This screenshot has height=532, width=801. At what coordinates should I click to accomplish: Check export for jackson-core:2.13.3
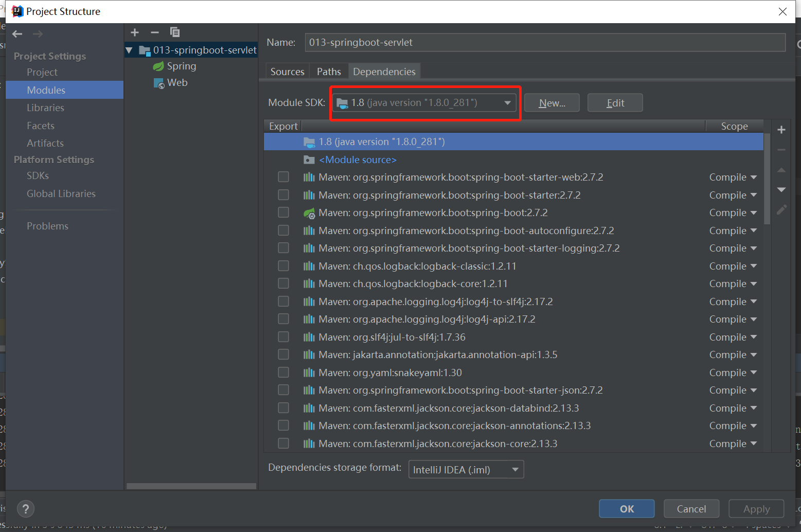283,444
